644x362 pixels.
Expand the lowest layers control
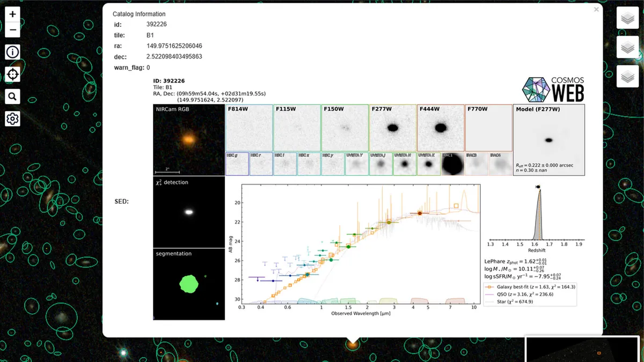(627, 77)
